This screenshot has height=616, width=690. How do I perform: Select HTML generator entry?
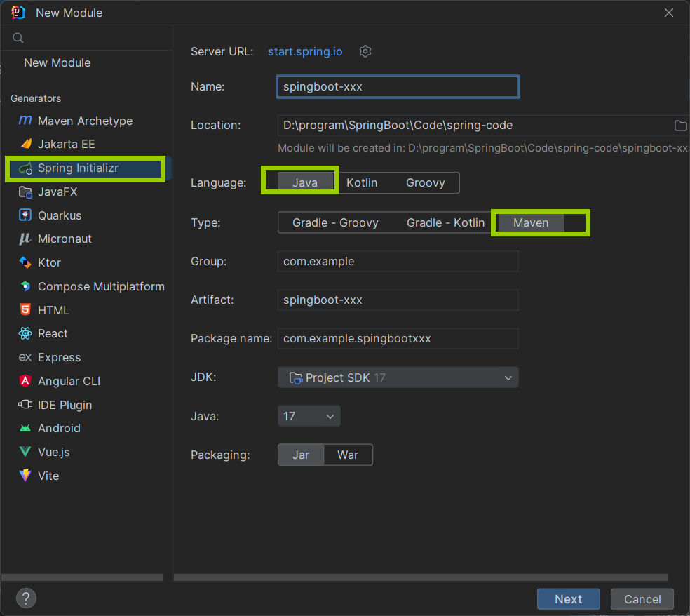pyautogui.click(x=86, y=310)
